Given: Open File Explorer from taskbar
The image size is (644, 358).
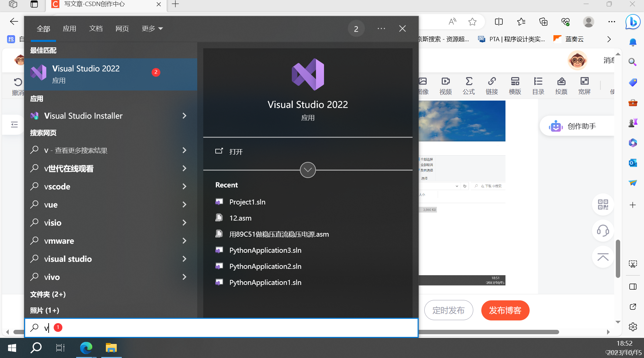Looking at the screenshot, I should tap(111, 348).
